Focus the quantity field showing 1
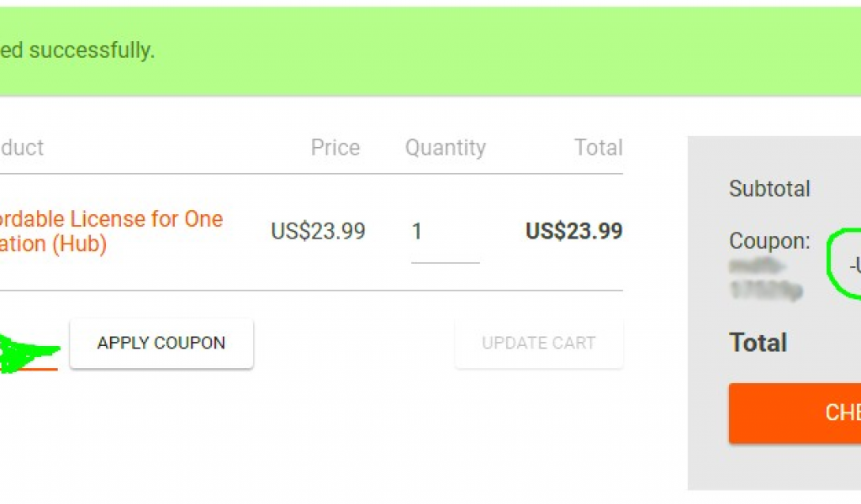This screenshot has height=504, width=861. pyautogui.click(x=446, y=232)
